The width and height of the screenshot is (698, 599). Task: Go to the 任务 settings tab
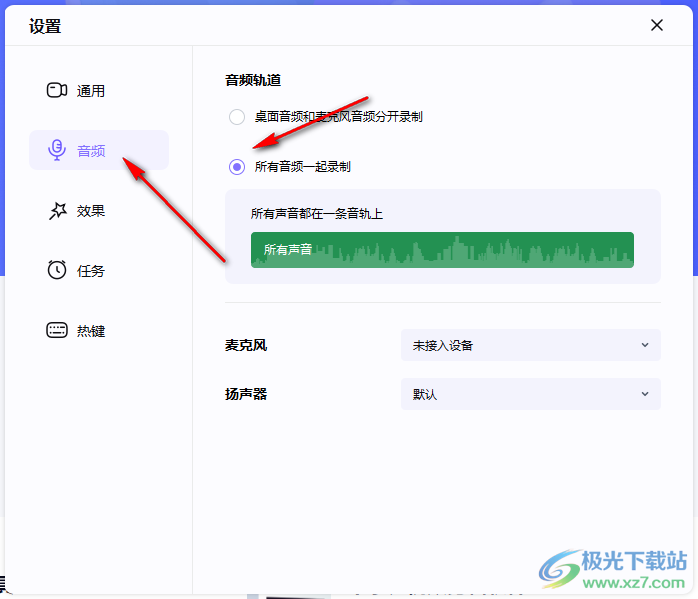coord(91,271)
